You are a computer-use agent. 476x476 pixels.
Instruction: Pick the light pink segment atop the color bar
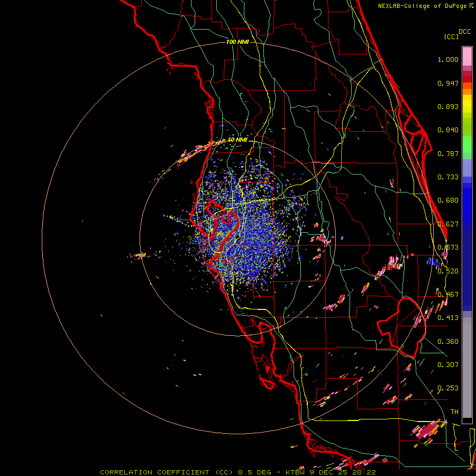[x=467, y=57]
